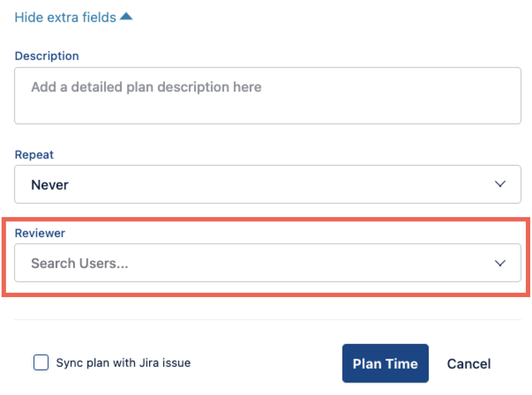The image size is (532, 395).
Task: Click the 'Add a detailed plan description' placeholder
Action: tap(146, 87)
